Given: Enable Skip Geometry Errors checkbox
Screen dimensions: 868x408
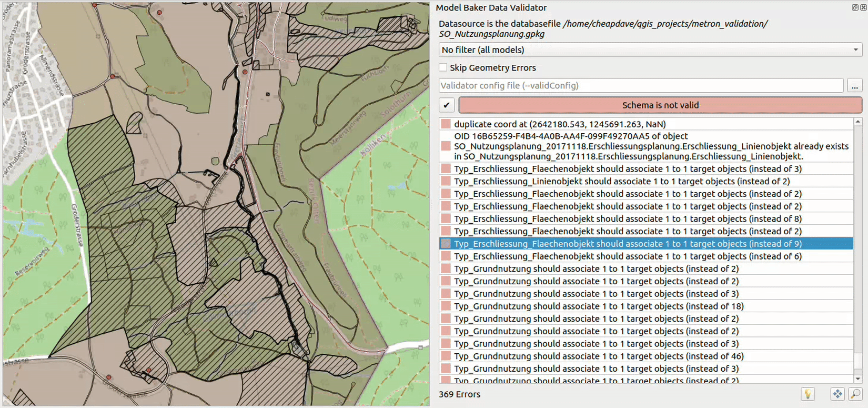Looking at the screenshot, I should 443,67.
